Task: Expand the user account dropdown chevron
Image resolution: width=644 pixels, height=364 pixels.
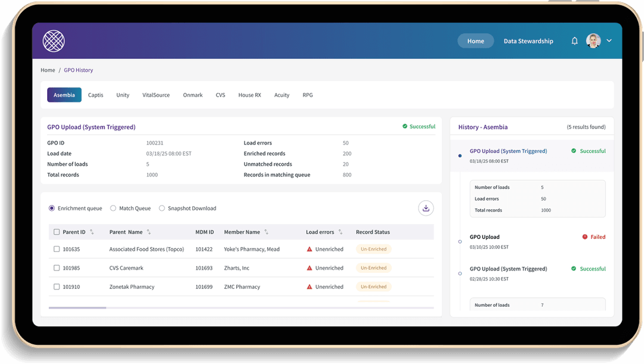Action: pyautogui.click(x=609, y=41)
